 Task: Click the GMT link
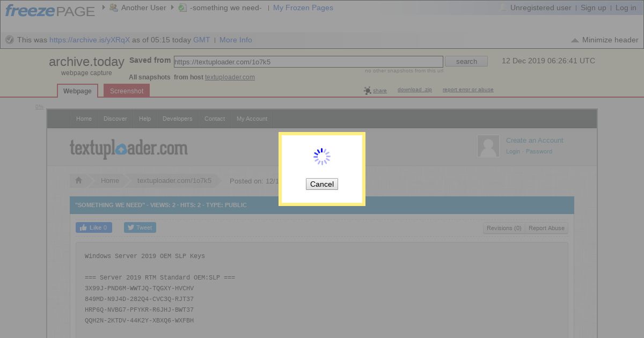(x=202, y=40)
